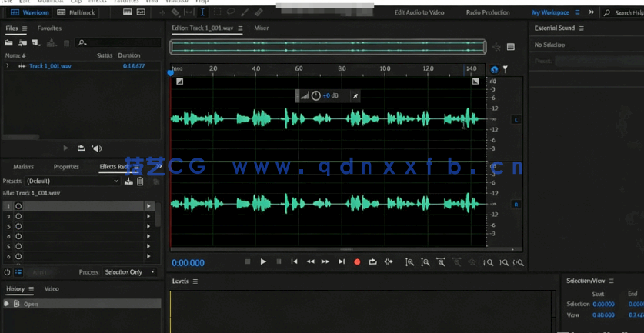Screen dimensions: 644x333
Task: Switch to Multitrack view
Action: click(x=75, y=12)
